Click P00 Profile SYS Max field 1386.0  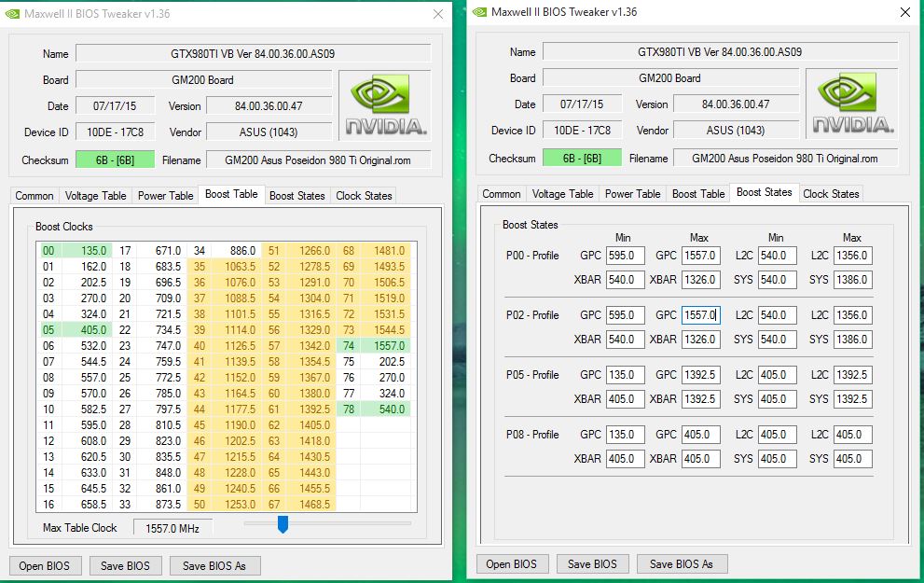point(853,280)
